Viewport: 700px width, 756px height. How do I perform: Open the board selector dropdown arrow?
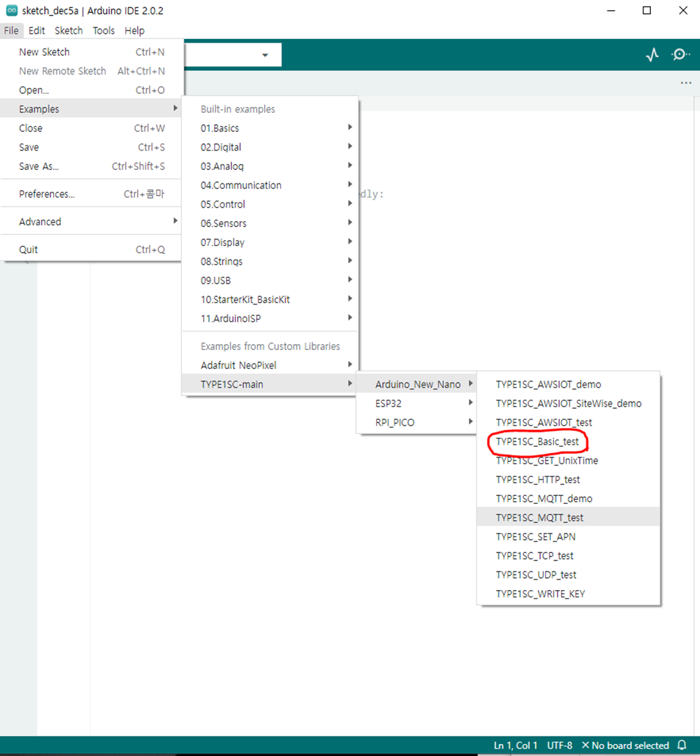[x=265, y=55]
